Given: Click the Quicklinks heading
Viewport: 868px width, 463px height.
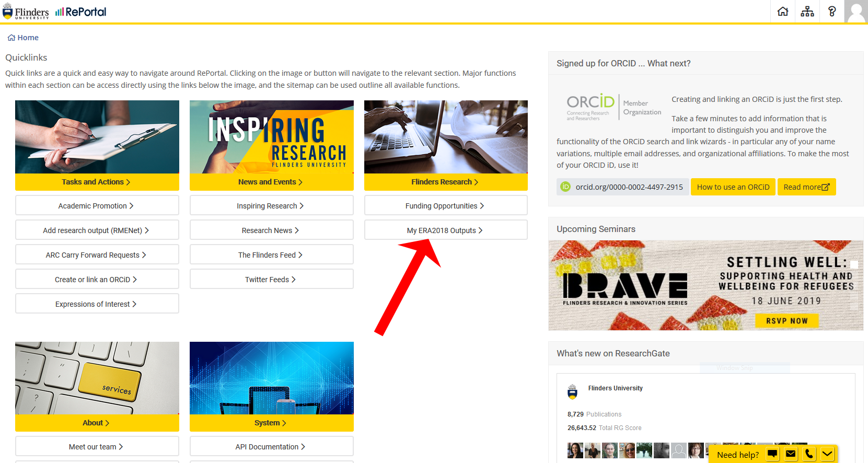Looking at the screenshot, I should click(x=26, y=57).
